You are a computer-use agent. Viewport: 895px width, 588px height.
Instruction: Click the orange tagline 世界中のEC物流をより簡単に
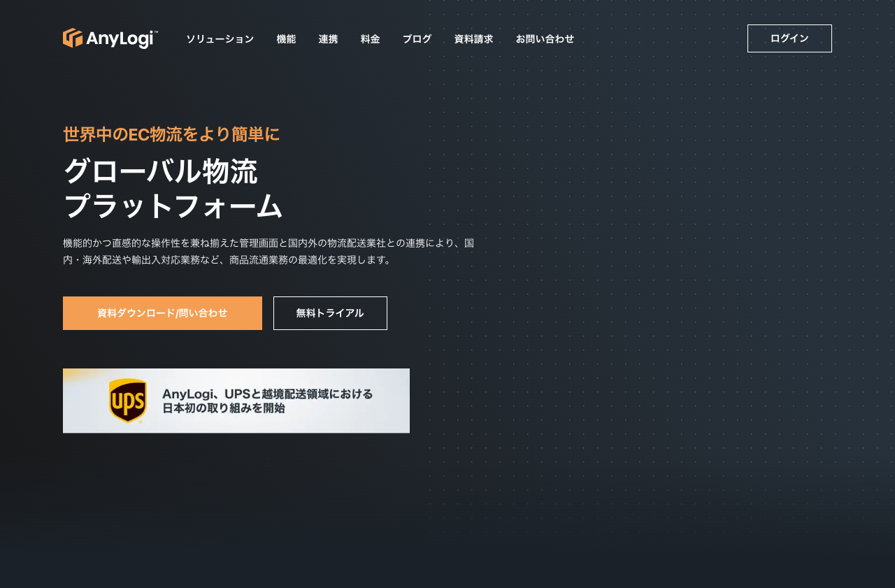[x=171, y=134]
